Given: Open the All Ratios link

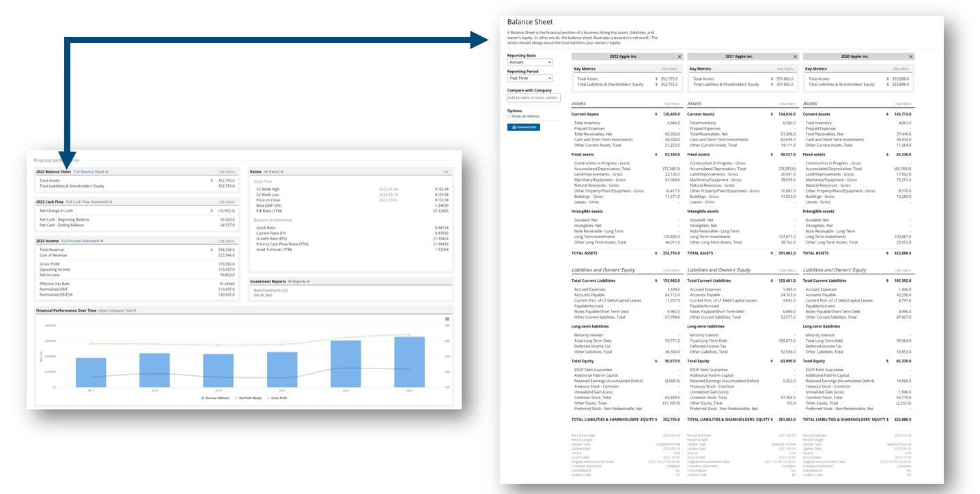Looking at the screenshot, I should [x=274, y=172].
